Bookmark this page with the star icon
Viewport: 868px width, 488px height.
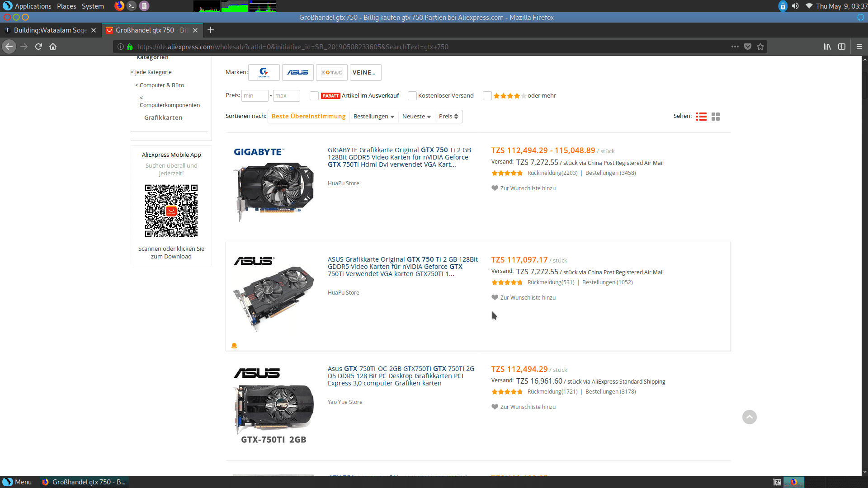(760, 47)
